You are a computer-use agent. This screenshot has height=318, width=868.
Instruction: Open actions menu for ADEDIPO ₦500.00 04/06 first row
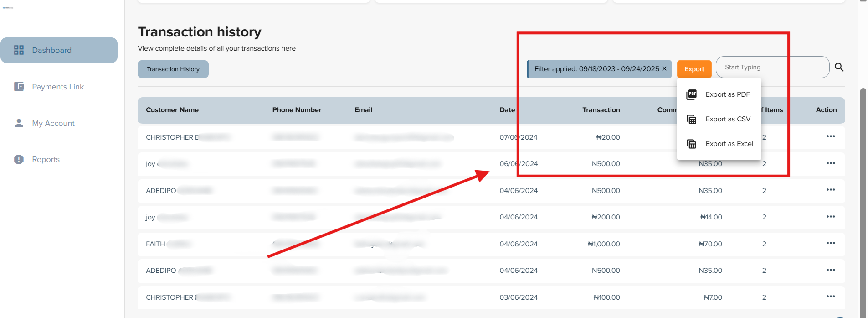pos(831,190)
